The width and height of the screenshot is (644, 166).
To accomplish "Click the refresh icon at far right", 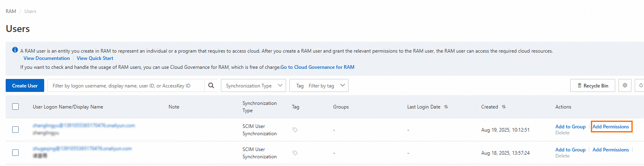I will (x=640, y=85).
